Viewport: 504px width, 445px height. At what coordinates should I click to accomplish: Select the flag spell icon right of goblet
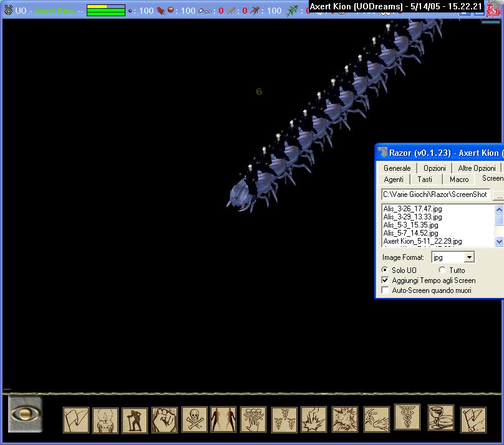coord(473,420)
